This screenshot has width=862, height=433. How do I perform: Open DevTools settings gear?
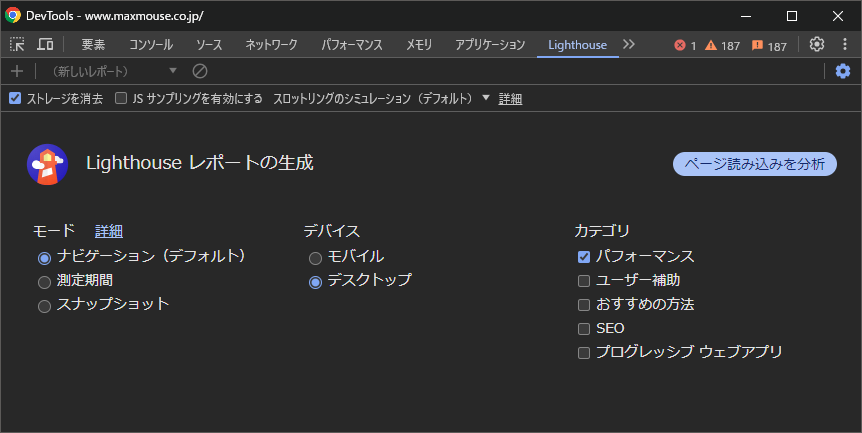coord(817,44)
